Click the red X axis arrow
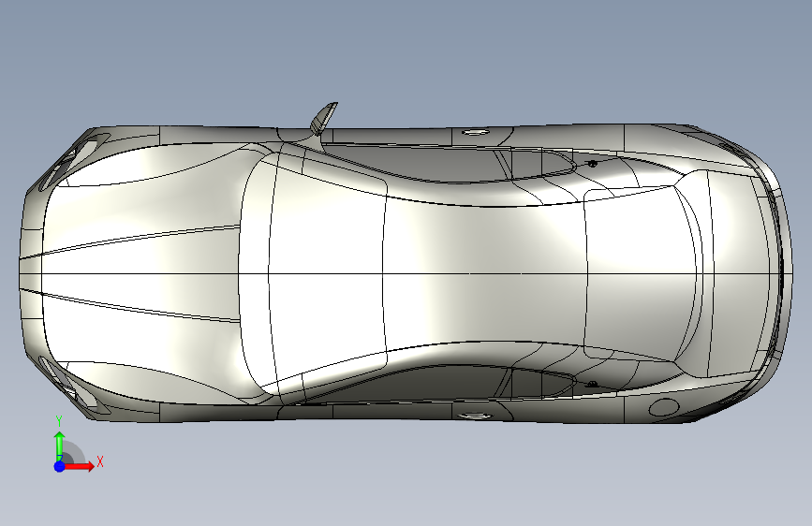 (x=79, y=466)
